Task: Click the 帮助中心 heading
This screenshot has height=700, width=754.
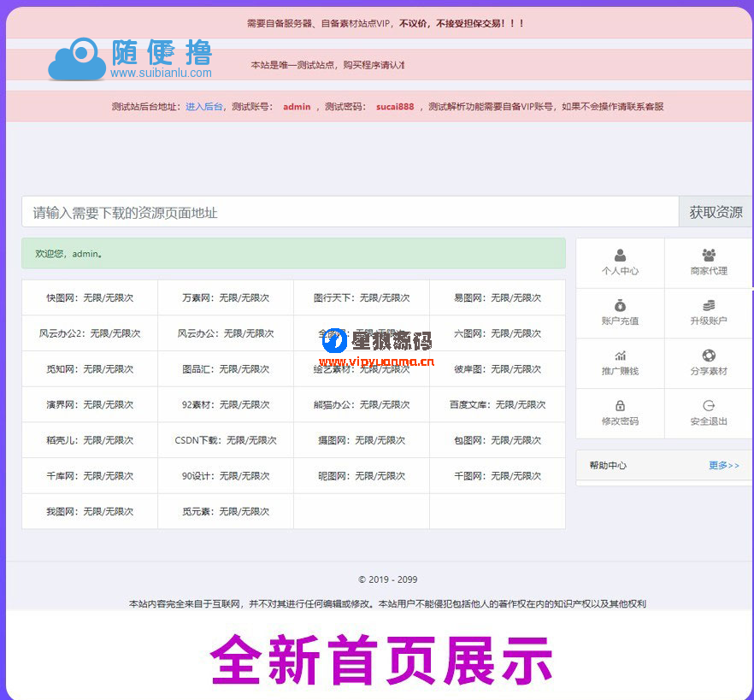Action: 608,465
